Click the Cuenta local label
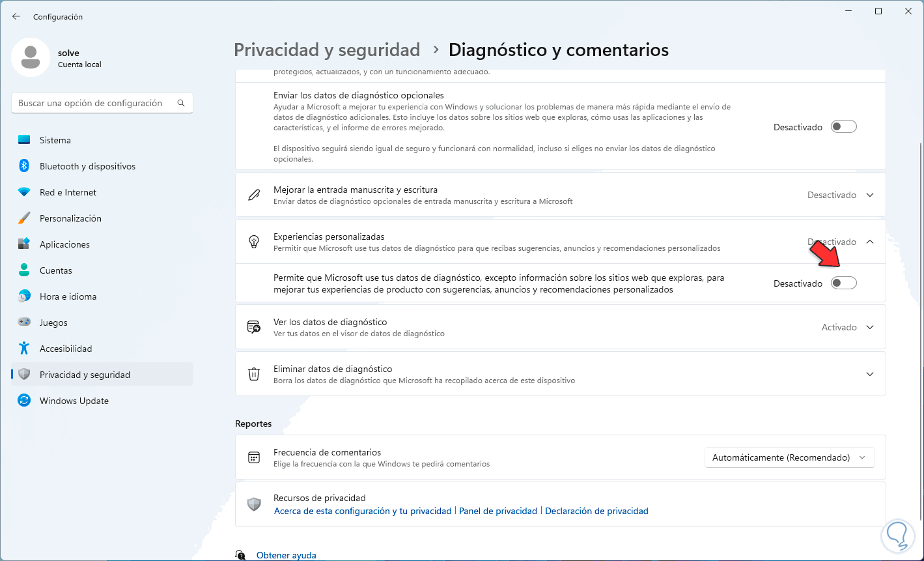This screenshot has height=561, width=924. [x=79, y=65]
